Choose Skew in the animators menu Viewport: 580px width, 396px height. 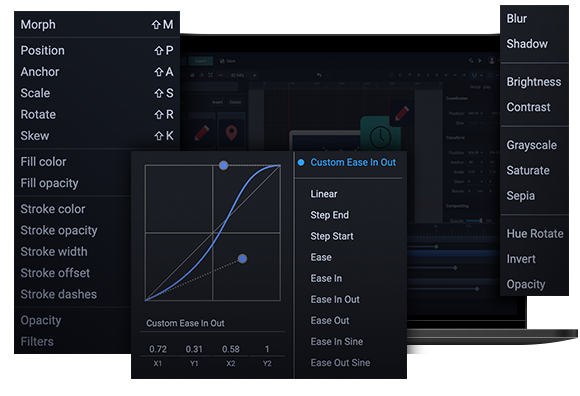[97, 136]
